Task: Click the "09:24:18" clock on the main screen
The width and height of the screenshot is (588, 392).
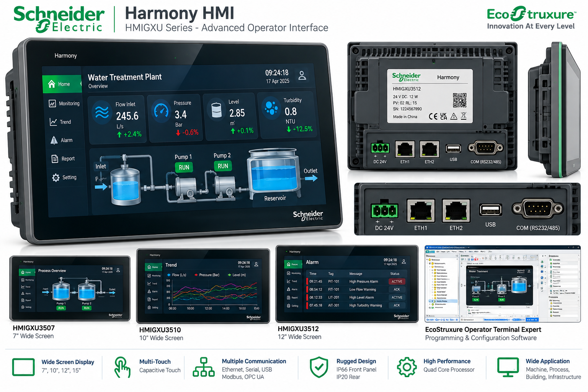Action: pos(277,73)
